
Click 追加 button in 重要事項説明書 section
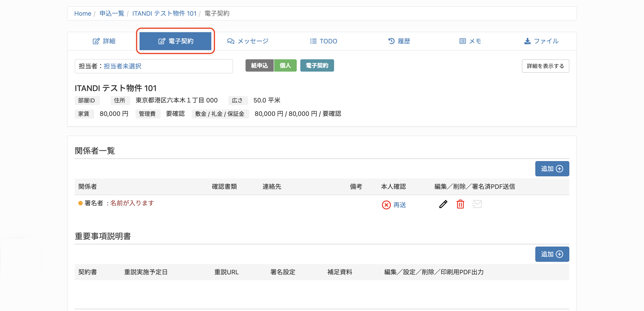pyautogui.click(x=552, y=254)
